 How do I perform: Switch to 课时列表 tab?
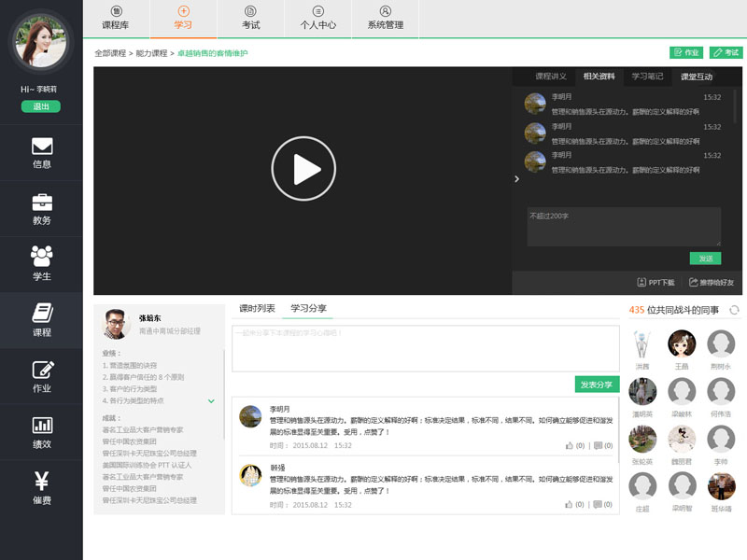coord(257,308)
